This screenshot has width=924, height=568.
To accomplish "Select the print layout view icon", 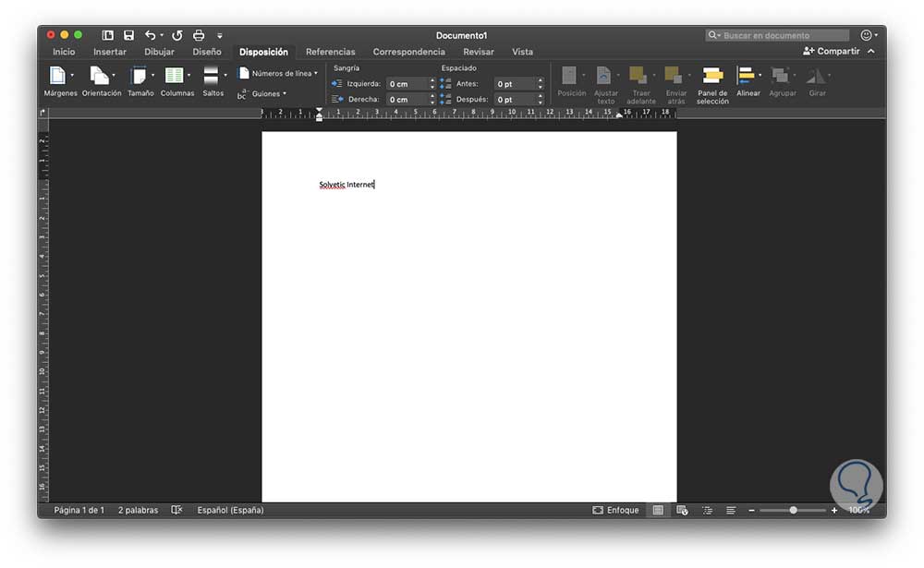I will 658,510.
